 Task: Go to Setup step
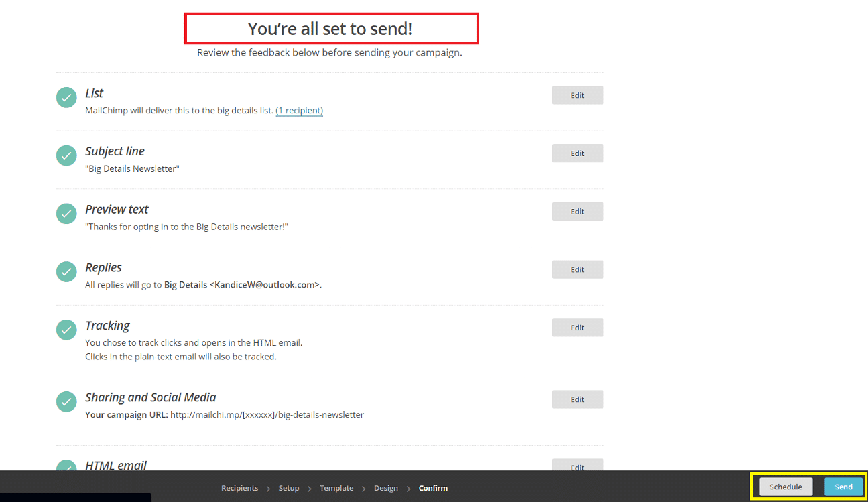click(x=289, y=488)
